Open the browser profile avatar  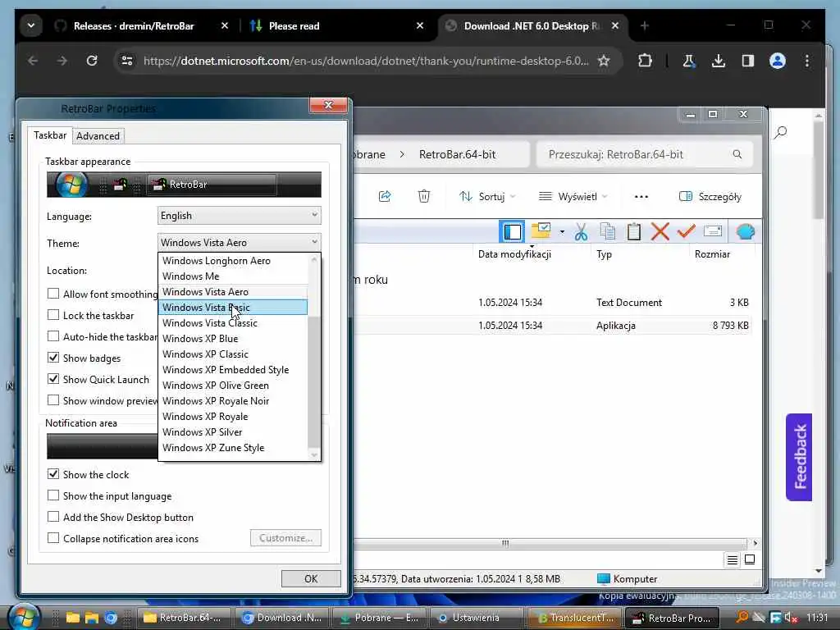pyautogui.click(x=778, y=61)
